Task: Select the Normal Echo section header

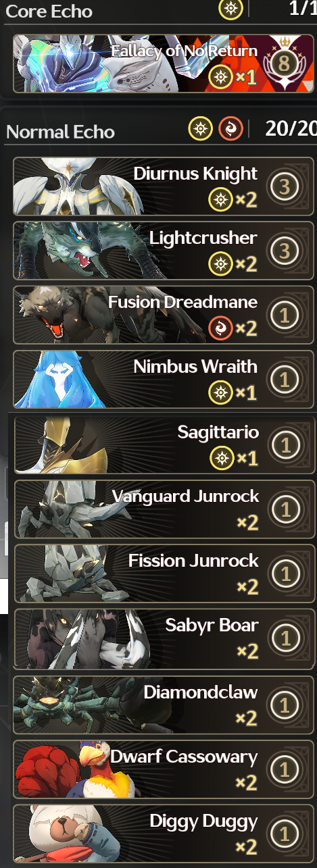Action: click(x=60, y=131)
